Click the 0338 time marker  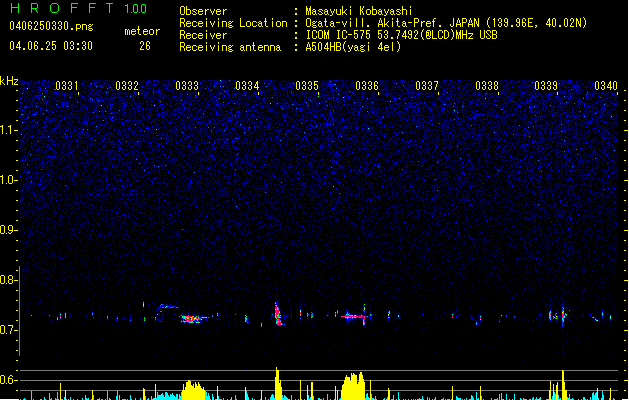coord(487,86)
